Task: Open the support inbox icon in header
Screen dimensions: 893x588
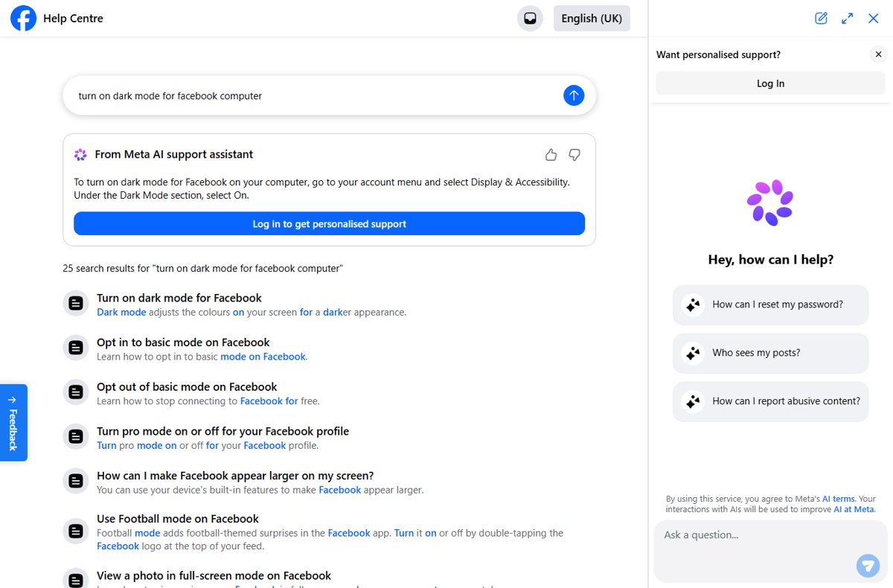Action: tap(530, 19)
